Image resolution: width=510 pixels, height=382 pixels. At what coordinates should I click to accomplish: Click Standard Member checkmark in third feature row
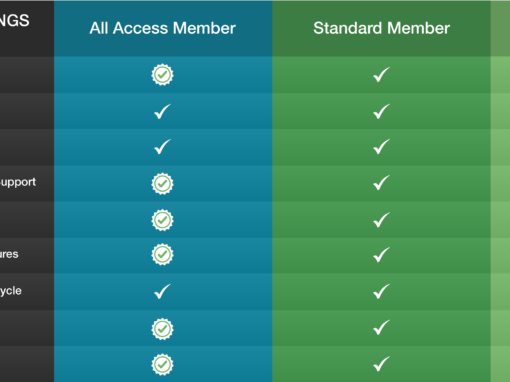click(381, 147)
